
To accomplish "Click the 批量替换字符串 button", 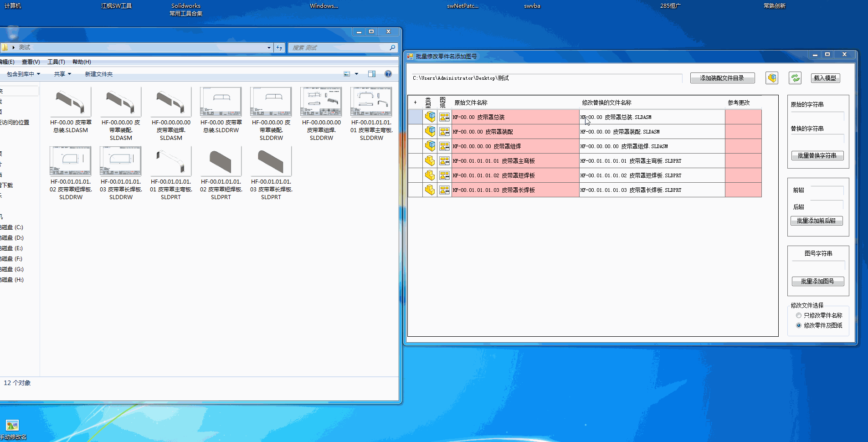I will [817, 156].
